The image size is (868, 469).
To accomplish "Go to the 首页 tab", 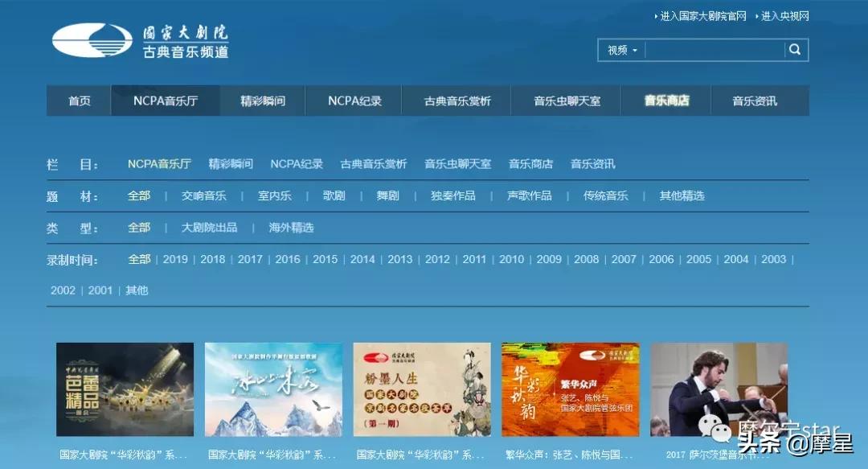I will tap(78, 101).
